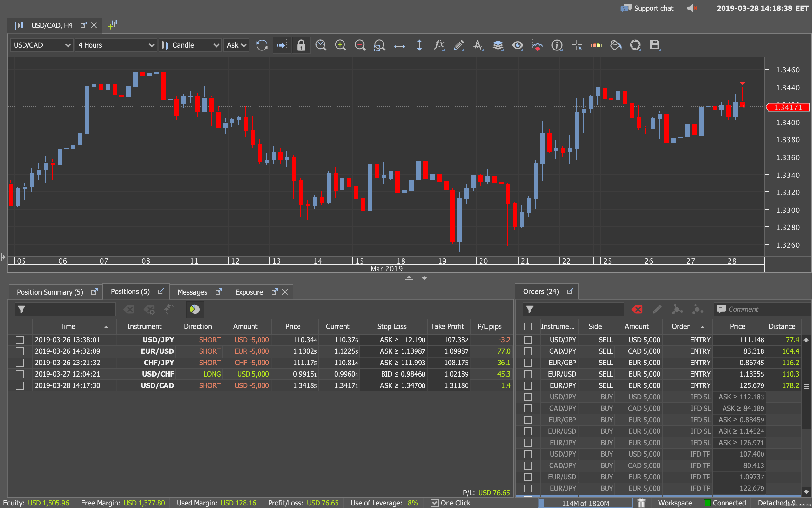The height and width of the screenshot is (508, 812).
Task: Click the lock chart padlock icon
Action: pos(301,45)
